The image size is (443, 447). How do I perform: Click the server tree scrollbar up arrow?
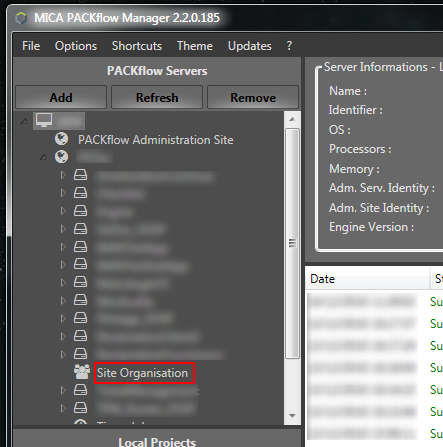coord(292,119)
